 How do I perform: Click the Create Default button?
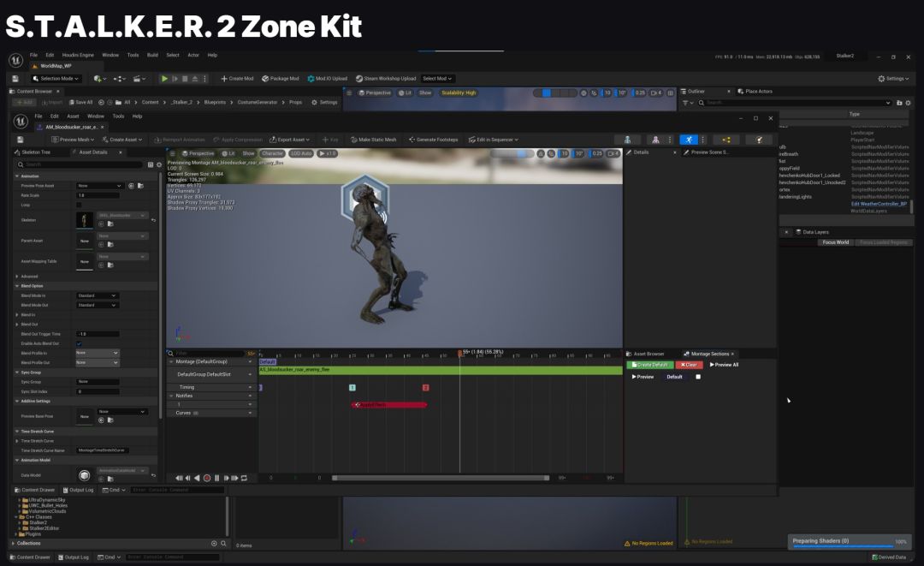pos(650,365)
